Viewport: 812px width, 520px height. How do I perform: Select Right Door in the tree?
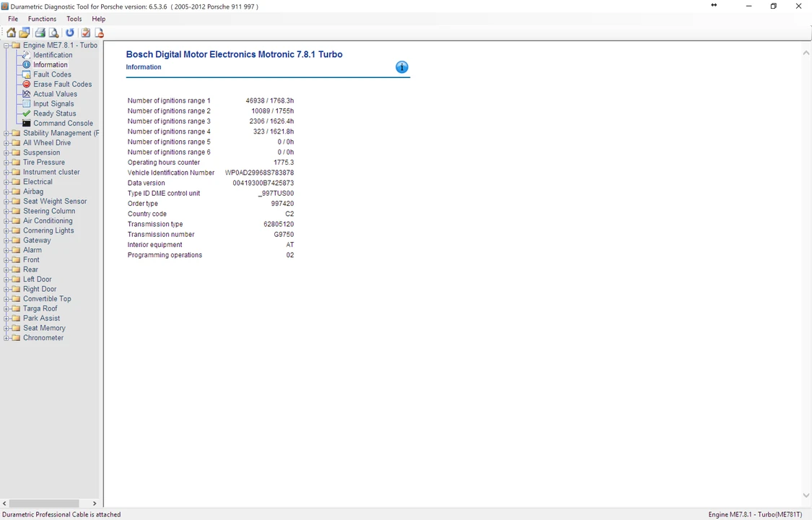[40, 289]
